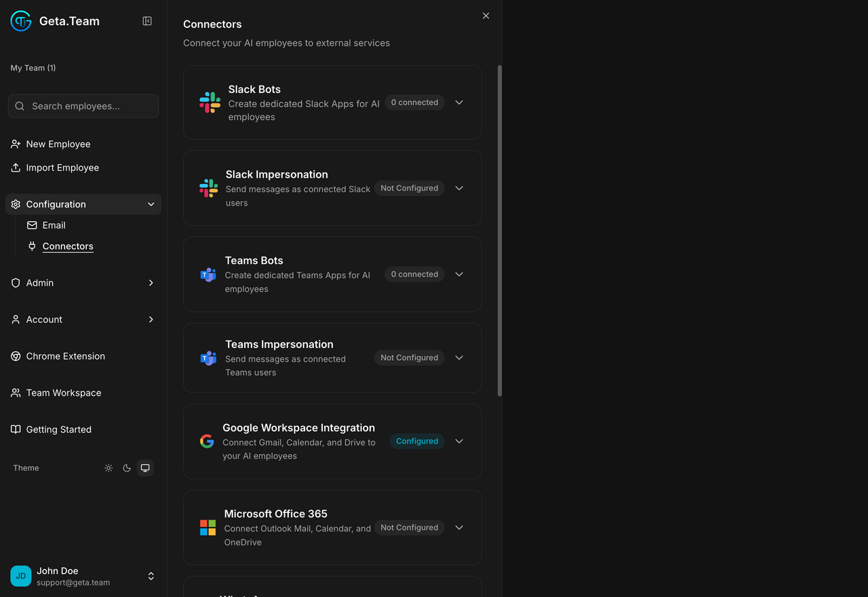Click the Slack Bots card title
This screenshot has width=868, height=597.
[x=254, y=90]
